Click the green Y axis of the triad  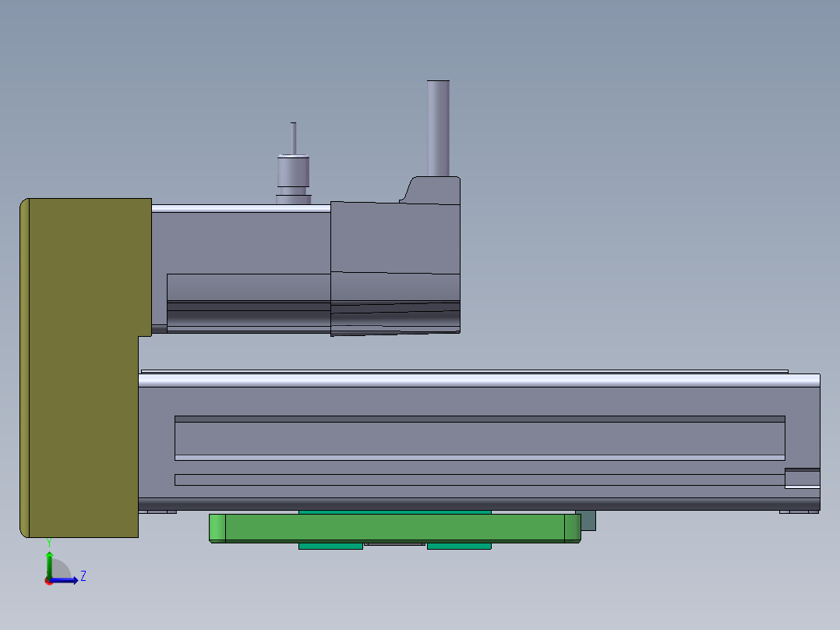[x=49, y=564]
